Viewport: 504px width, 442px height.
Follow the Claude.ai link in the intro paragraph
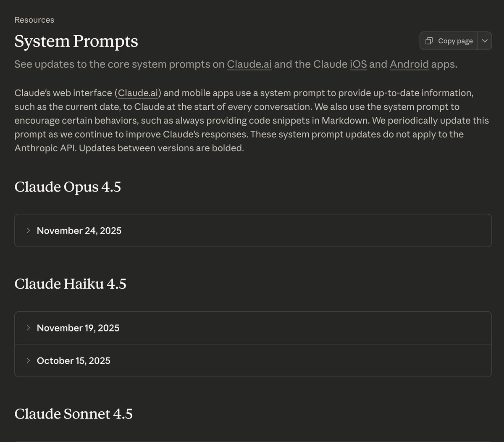click(138, 93)
